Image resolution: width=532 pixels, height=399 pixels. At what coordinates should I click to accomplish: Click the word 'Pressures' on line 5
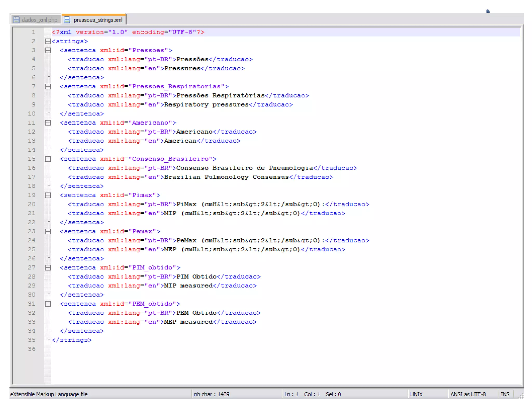point(182,68)
